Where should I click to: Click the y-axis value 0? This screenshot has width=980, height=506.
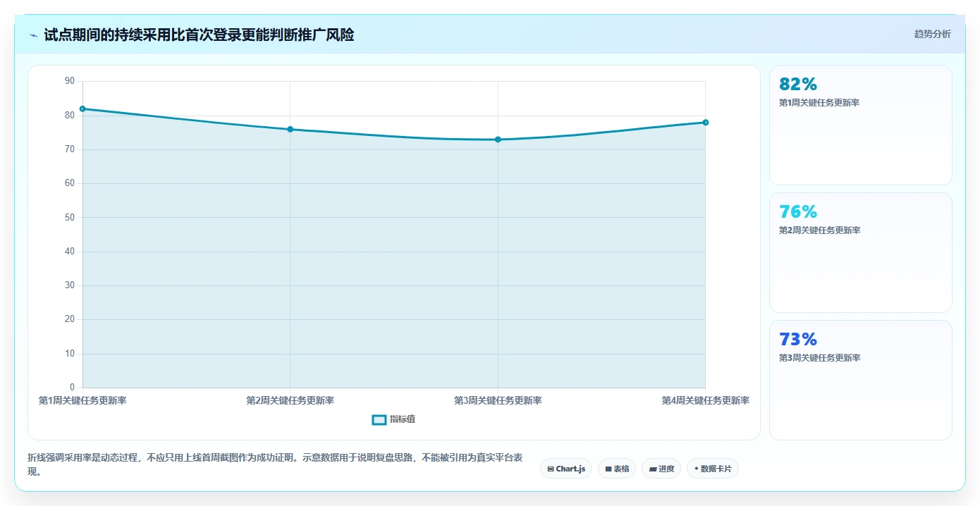pos(72,388)
